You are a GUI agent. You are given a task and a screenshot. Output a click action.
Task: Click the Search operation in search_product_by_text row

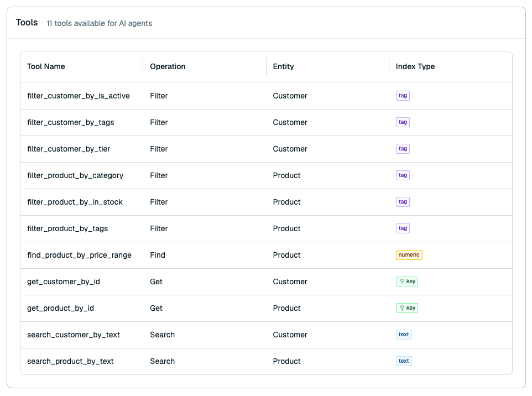(162, 361)
